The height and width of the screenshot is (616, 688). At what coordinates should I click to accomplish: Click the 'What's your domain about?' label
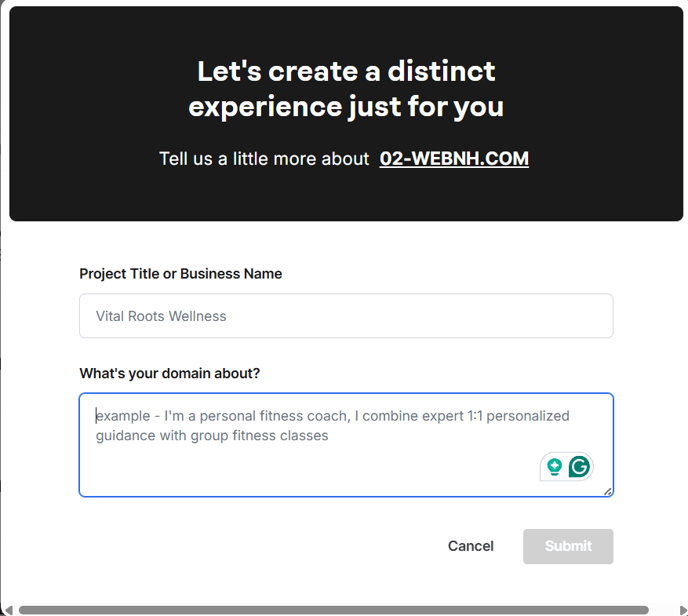(x=169, y=373)
